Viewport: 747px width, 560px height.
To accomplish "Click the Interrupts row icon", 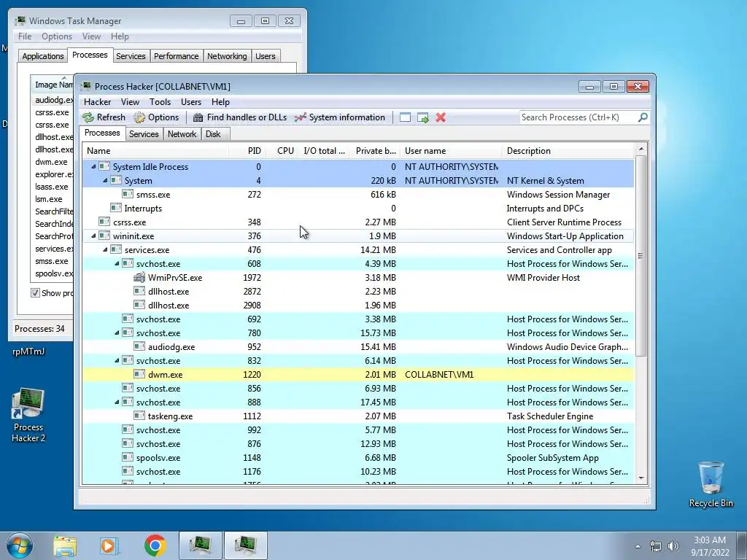I will pos(116,208).
